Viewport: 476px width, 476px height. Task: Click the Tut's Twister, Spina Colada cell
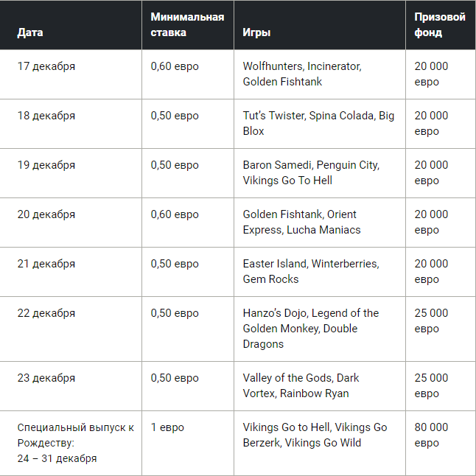tap(320, 124)
